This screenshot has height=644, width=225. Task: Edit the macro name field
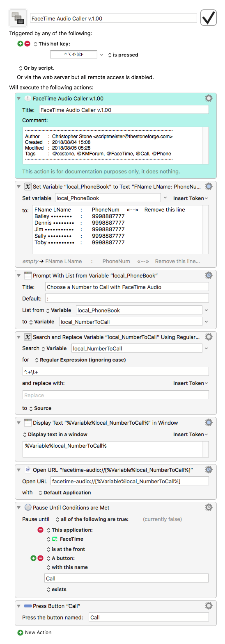tap(113, 18)
